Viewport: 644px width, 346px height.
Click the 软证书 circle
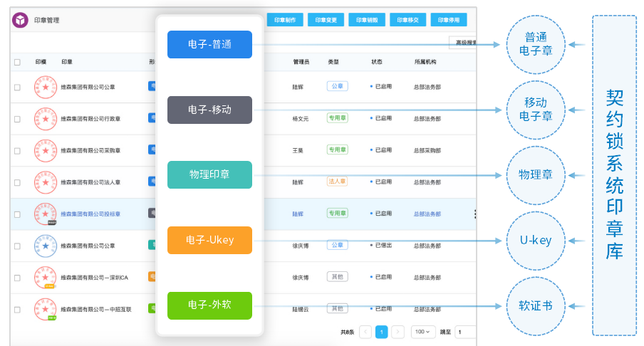pos(536,306)
